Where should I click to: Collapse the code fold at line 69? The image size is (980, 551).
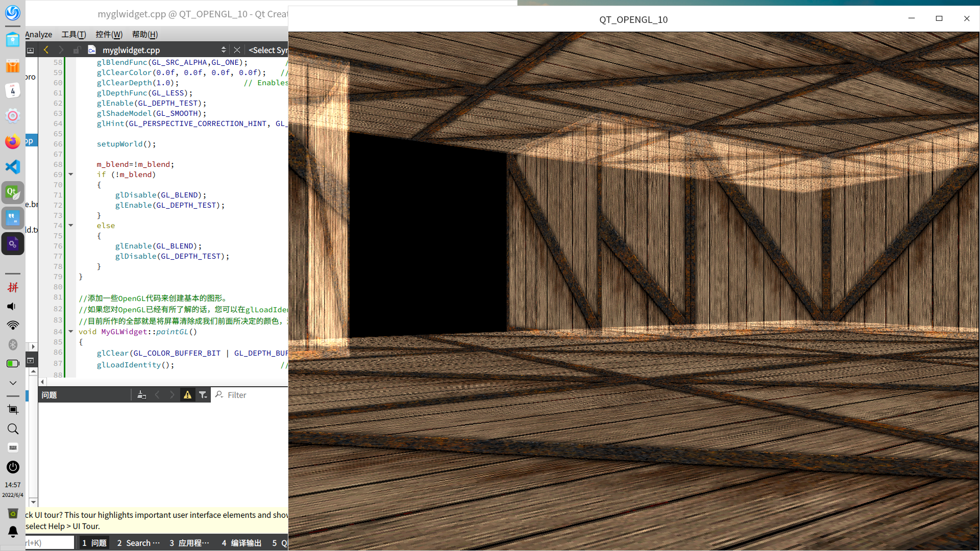tap(71, 174)
